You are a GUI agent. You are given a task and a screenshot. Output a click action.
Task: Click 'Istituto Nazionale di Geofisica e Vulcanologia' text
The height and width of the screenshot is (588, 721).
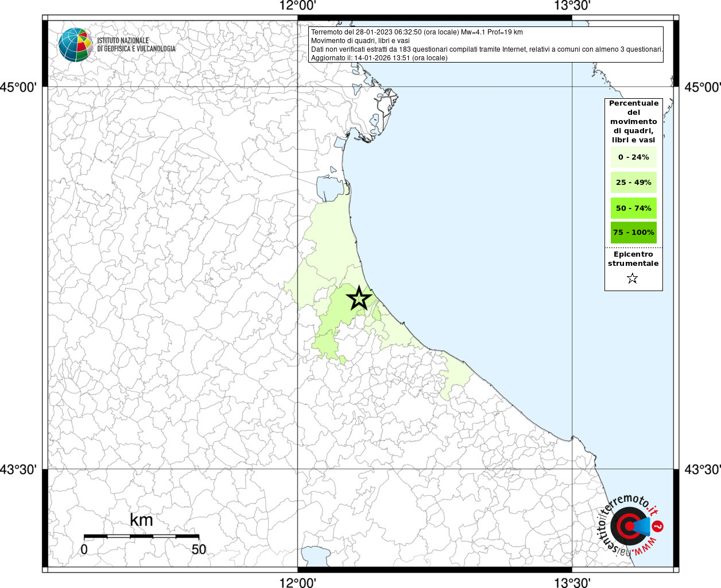point(136,45)
